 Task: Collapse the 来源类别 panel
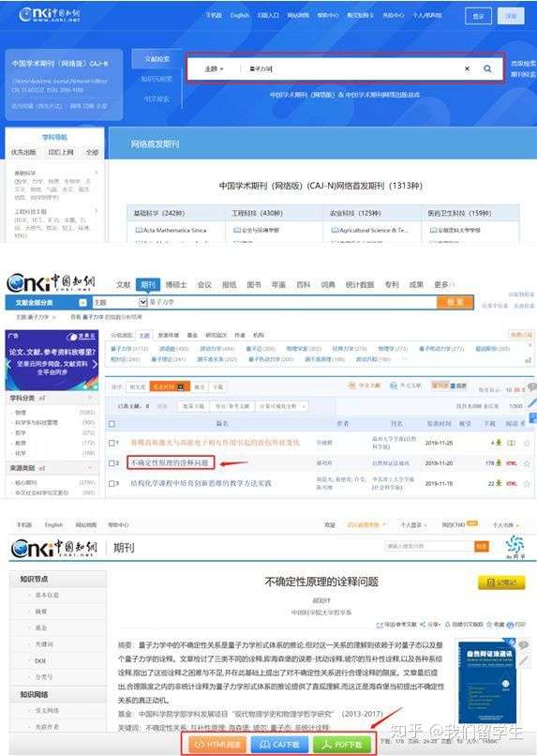[90, 468]
